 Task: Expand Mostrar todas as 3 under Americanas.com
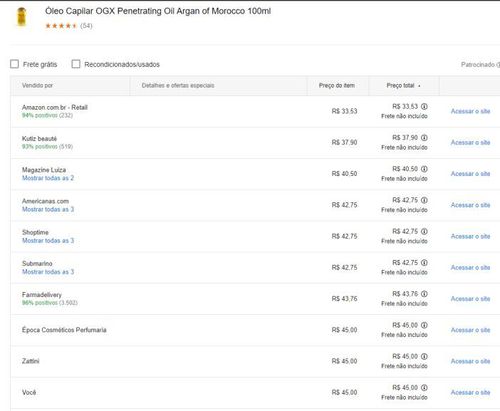pyautogui.click(x=48, y=209)
